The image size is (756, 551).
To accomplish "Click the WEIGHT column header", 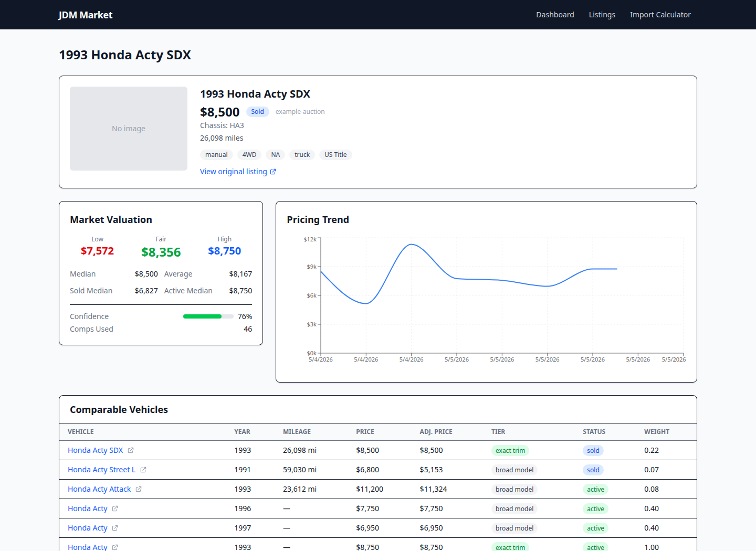I will click(x=657, y=432).
